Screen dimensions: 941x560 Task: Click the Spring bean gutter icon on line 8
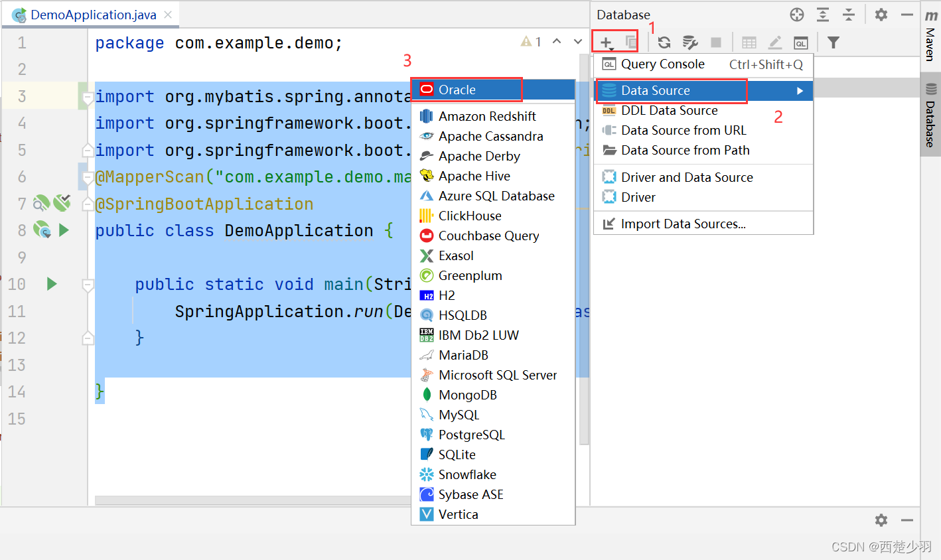(42, 230)
